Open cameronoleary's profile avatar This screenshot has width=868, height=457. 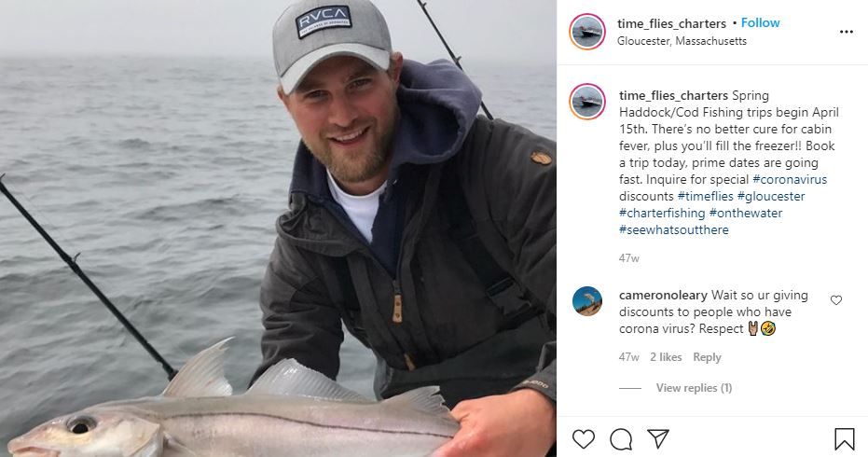586,301
